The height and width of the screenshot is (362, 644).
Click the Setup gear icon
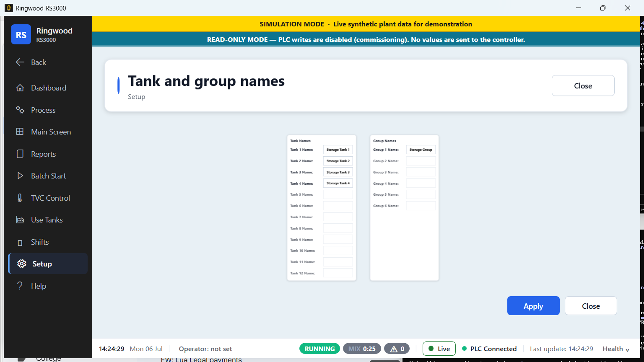[22, 264]
